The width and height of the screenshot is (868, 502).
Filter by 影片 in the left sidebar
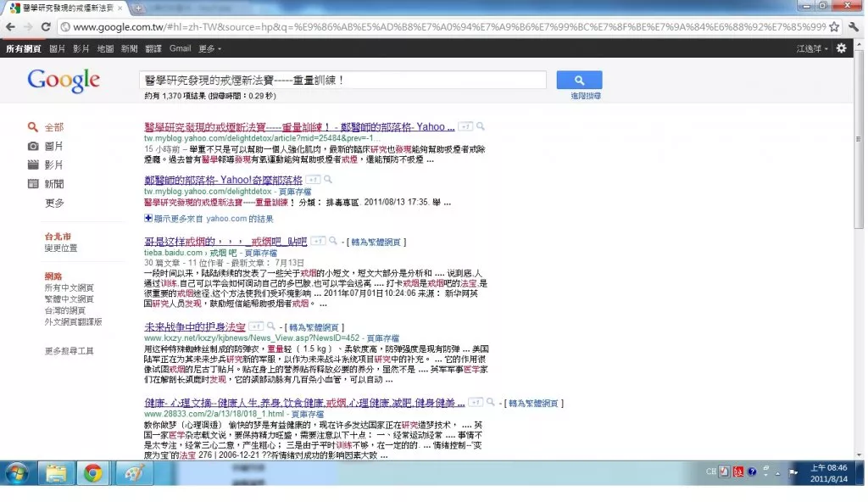click(x=53, y=165)
